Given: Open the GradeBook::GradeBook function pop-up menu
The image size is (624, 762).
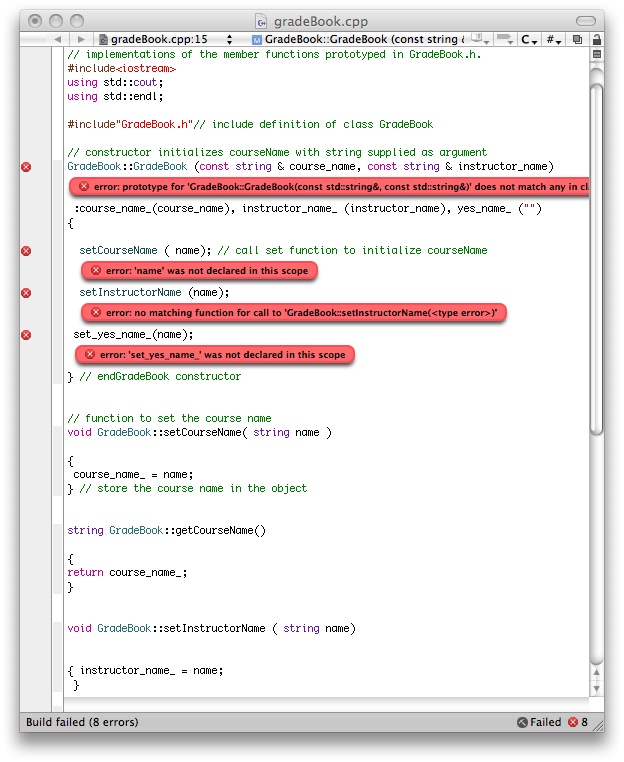Looking at the screenshot, I should (358, 39).
